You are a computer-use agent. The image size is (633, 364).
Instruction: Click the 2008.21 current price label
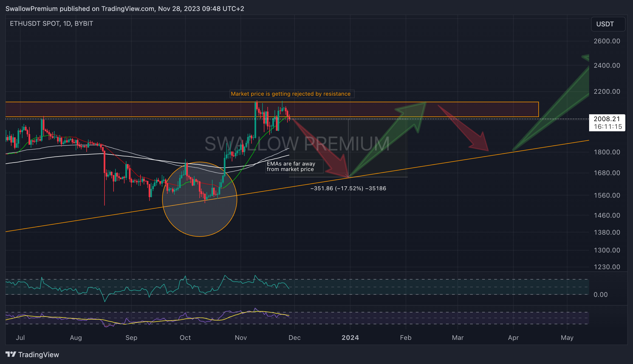tap(607, 119)
